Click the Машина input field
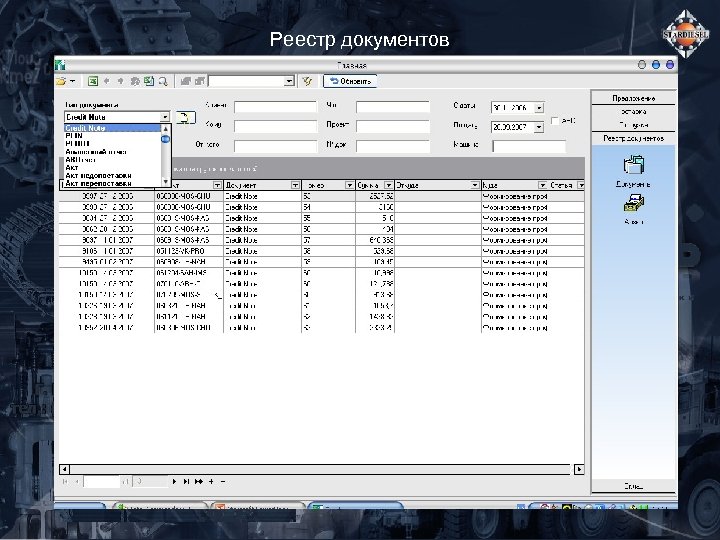Image resolution: width=720 pixels, height=540 pixels. pos(529,146)
